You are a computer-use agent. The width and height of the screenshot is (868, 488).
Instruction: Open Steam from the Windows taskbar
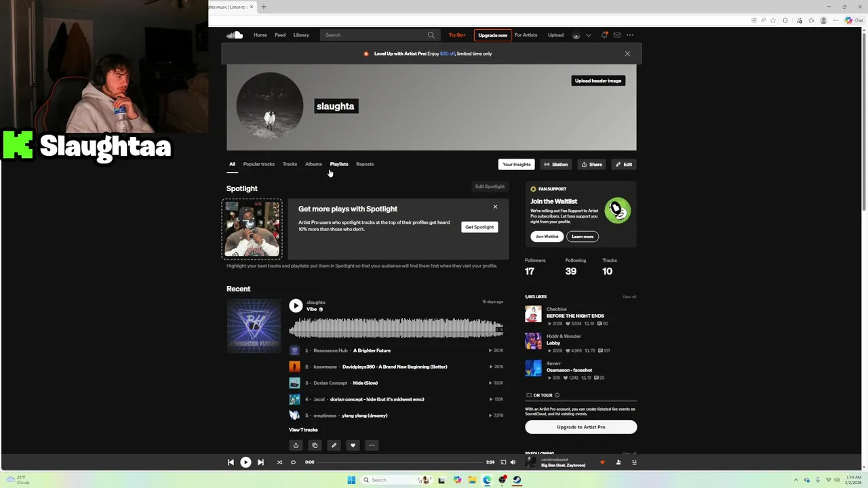pyautogui.click(x=517, y=480)
